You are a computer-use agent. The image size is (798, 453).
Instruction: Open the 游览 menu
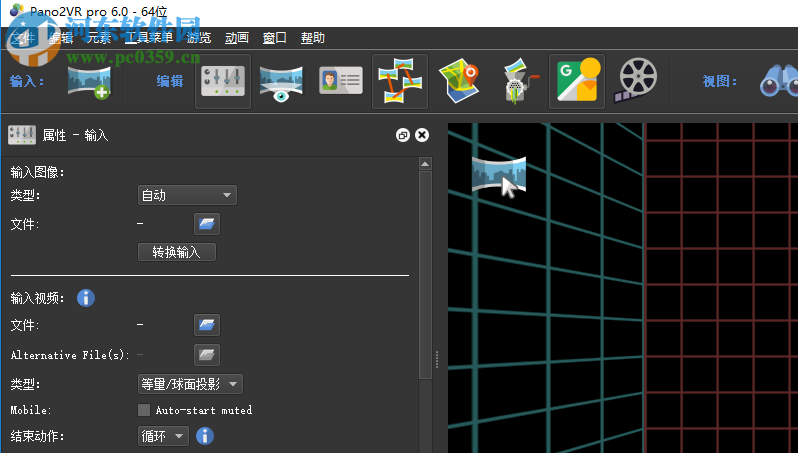198,38
